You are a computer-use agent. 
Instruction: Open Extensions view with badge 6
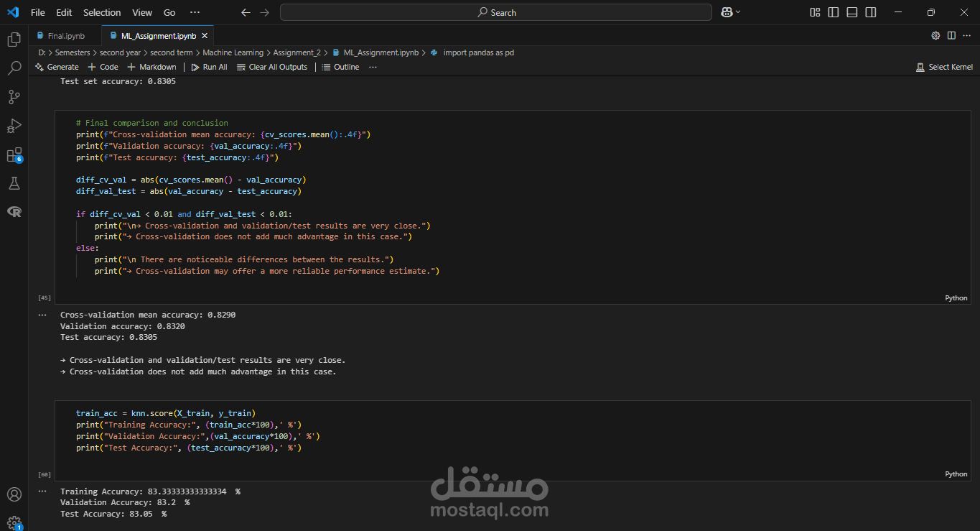click(14, 155)
